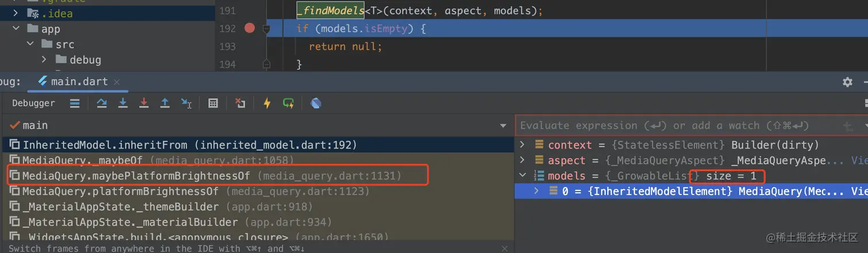Trigger Flutter Hot Reload lightning icon
This screenshot has width=868, height=253.
pos(267,103)
